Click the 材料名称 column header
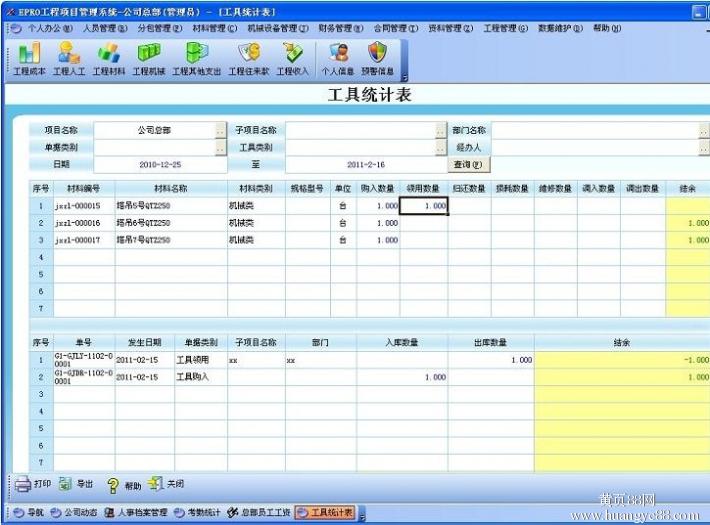Screen dimensions: 710x525 [171, 189]
